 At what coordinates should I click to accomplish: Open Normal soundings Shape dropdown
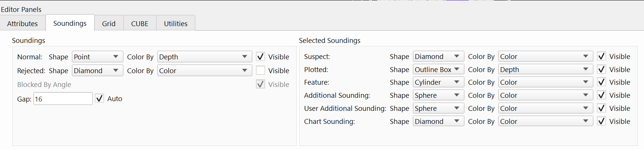pyautogui.click(x=97, y=57)
